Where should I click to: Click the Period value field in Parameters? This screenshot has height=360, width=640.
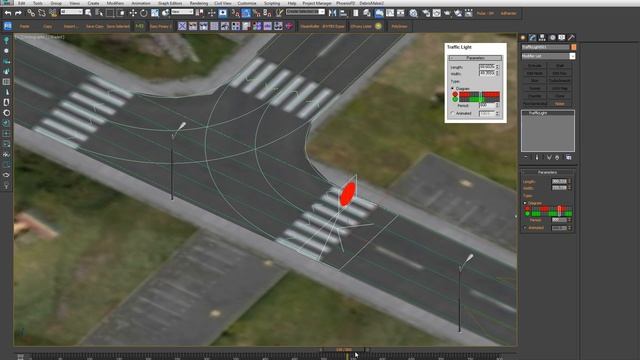[559, 220]
